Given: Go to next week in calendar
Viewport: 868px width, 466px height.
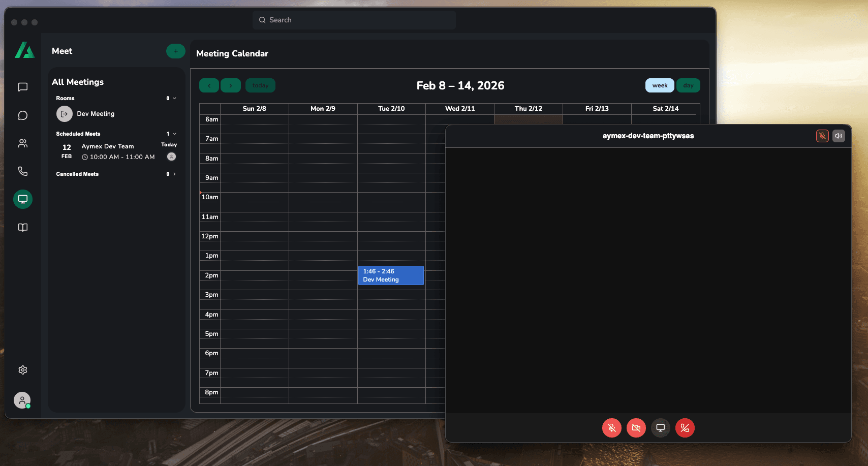Looking at the screenshot, I should (231, 85).
